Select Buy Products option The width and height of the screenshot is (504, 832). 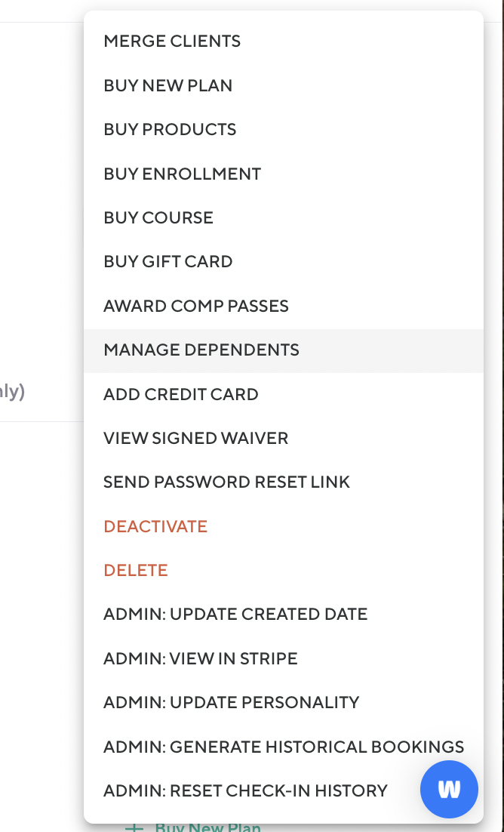(x=170, y=129)
